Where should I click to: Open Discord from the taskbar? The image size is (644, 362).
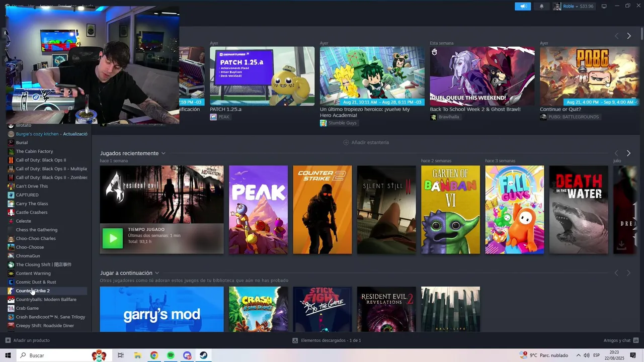coord(187,355)
